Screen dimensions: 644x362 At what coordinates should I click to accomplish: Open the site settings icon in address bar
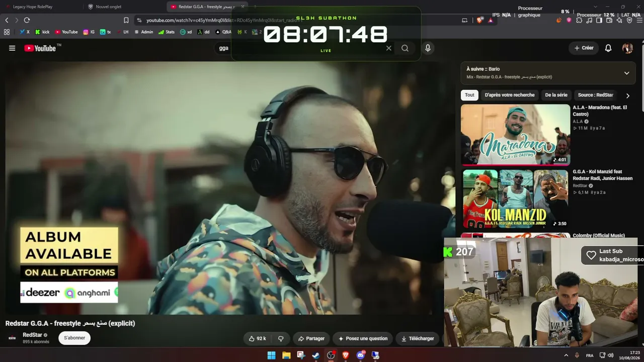click(x=139, y=20)
